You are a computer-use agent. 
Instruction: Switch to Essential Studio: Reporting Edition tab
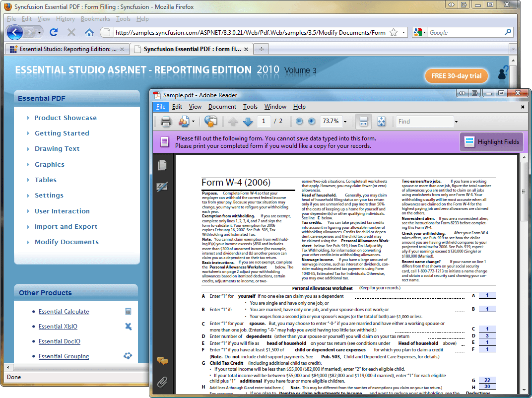tap(67, 49)
